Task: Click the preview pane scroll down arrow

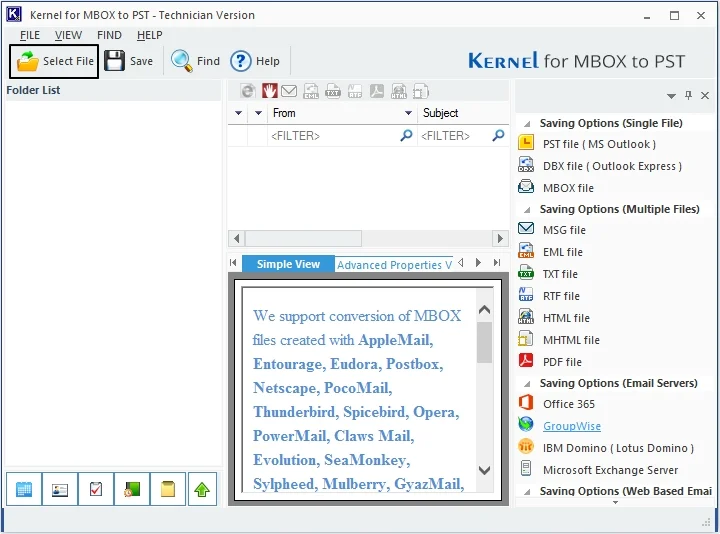Action: [484, 470]
